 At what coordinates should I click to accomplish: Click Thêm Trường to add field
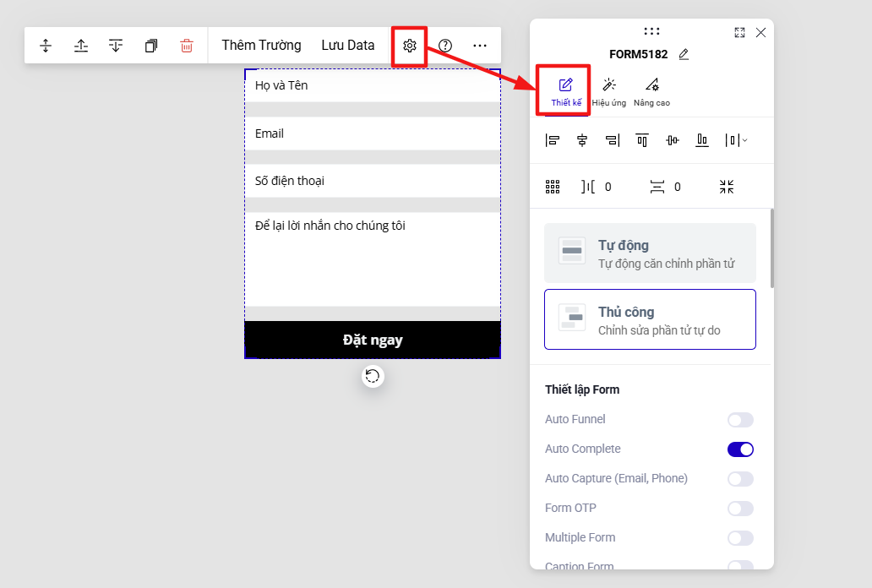pos(261,45)
